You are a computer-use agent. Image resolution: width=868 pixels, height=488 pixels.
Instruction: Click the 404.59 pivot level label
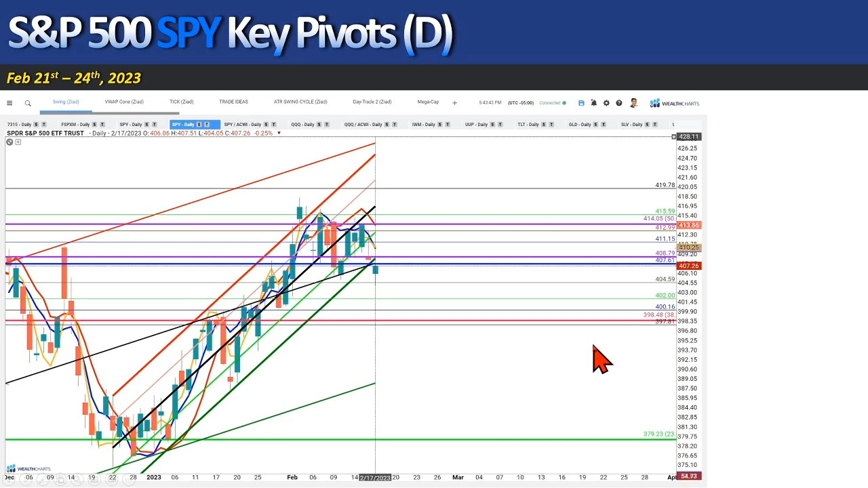(x=665, y=279)
